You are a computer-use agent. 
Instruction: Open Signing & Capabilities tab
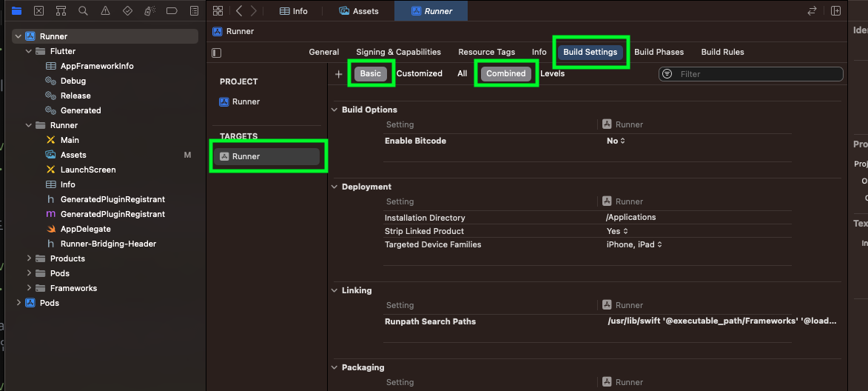(x=399, y=52)
